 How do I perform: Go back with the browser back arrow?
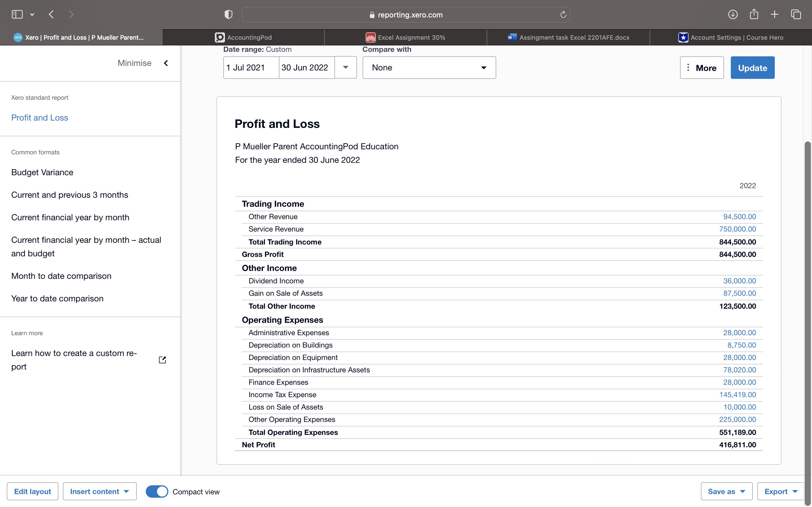51,14
